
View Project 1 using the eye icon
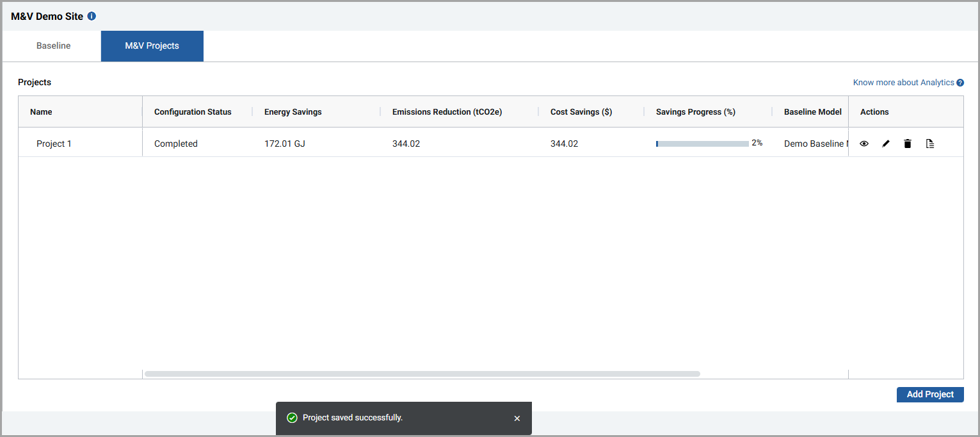[864, 144]
